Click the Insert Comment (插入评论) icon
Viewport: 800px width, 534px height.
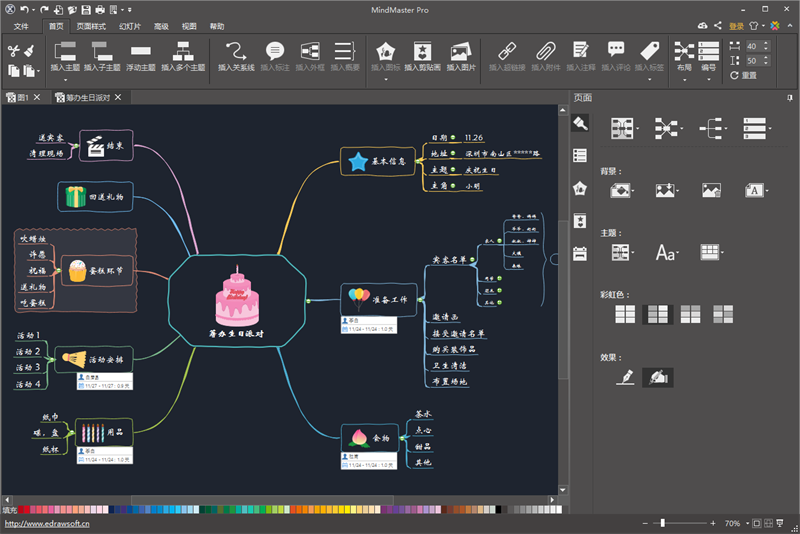616,50
